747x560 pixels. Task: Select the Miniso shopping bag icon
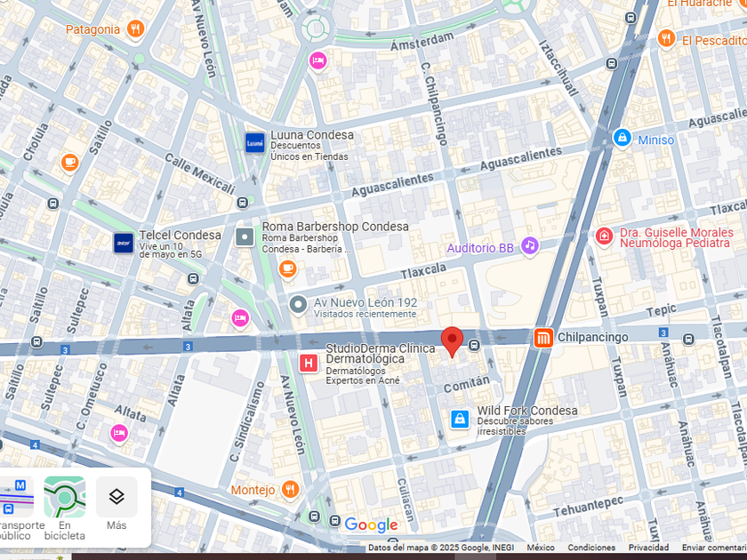pyautogui.click(x=622, y=139)
